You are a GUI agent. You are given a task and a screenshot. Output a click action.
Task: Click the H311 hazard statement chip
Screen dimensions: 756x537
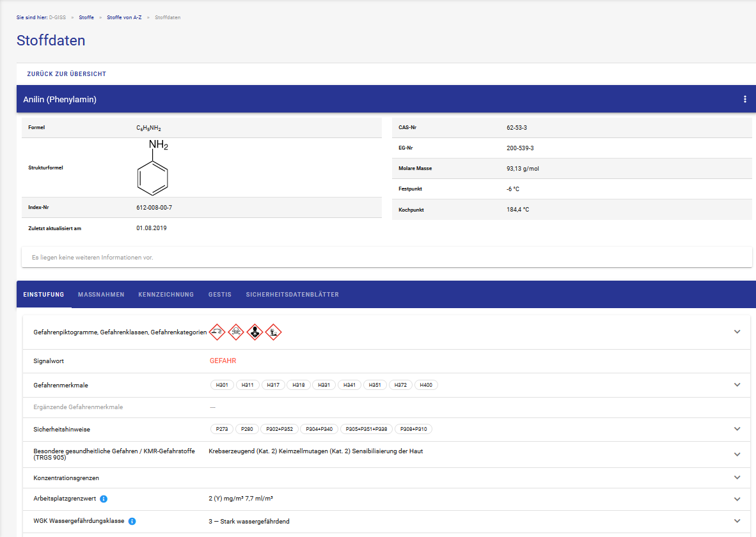click(x=248, y=385)
